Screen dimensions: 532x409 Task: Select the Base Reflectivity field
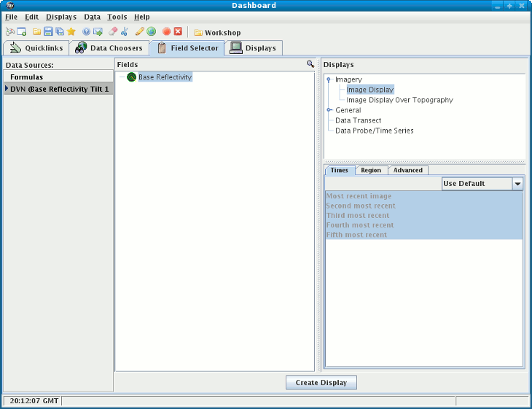tap(165, 77)
